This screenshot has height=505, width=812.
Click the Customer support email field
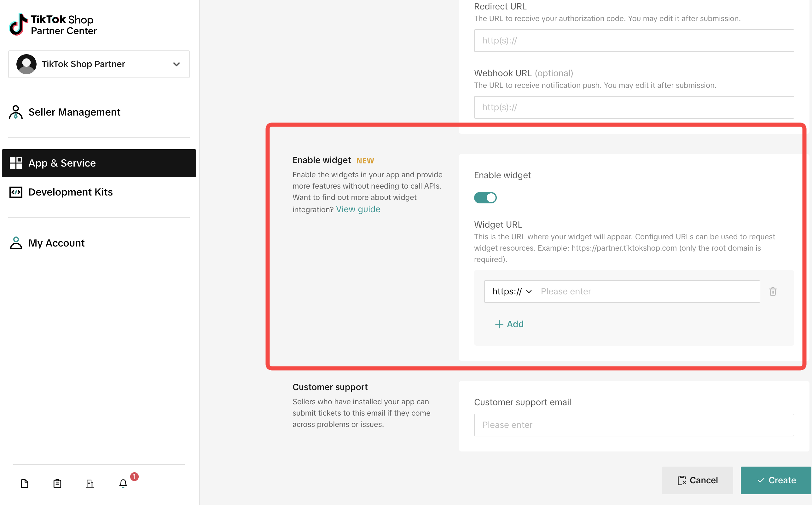pyautogui.click(x=634, y=424)
